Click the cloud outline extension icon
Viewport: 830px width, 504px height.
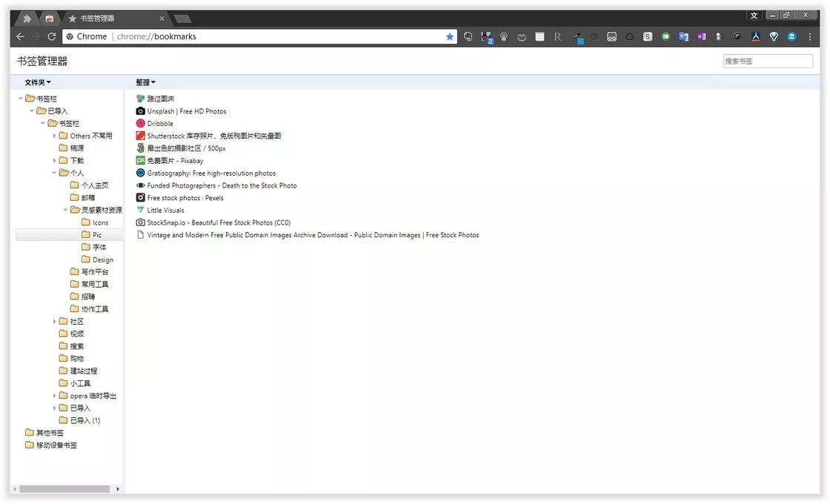point(629,36)
